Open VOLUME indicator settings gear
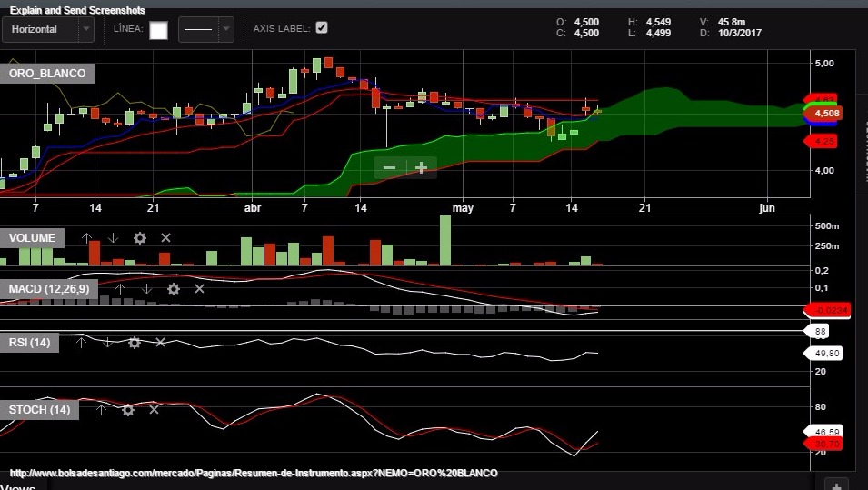The height and width of the screenshot is (490, 868). [x=139, y=238]
